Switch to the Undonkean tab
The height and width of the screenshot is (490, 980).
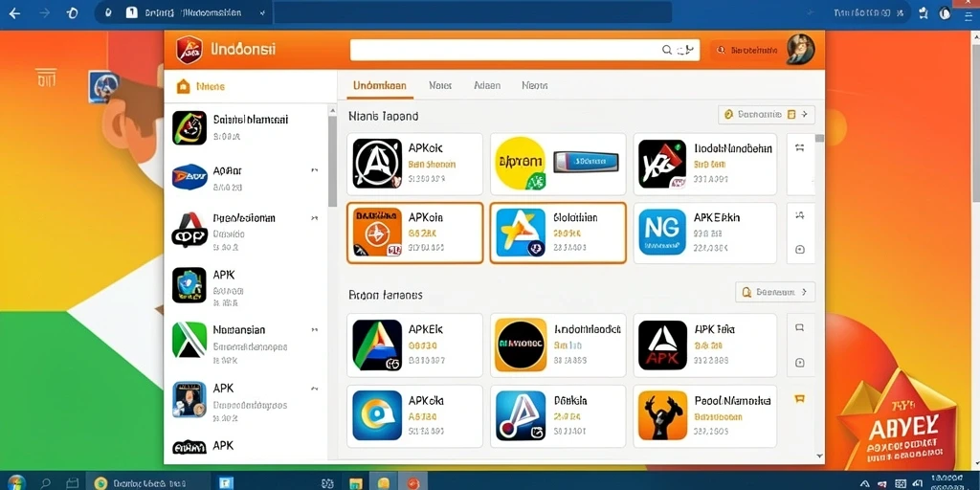click(379, 85)
